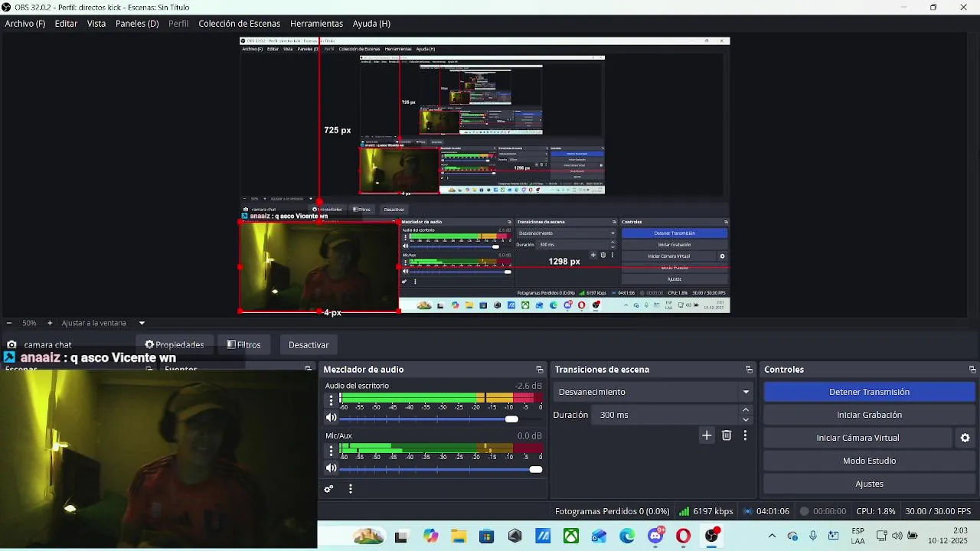This screenshot has height=551, width=980.
Task: Increase Duración with the up arrow
Action: tap(746, 410)
